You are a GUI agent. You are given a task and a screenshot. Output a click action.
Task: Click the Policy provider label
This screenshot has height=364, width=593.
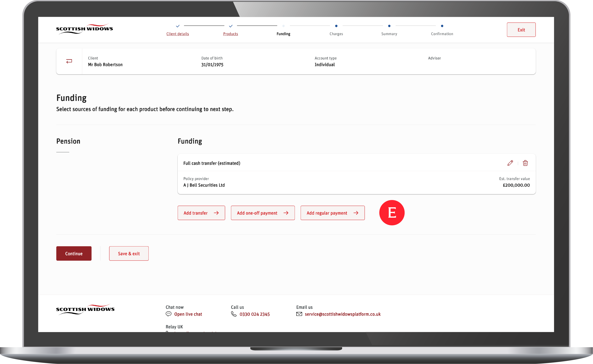pyautogui.click(x=196, y=179)
